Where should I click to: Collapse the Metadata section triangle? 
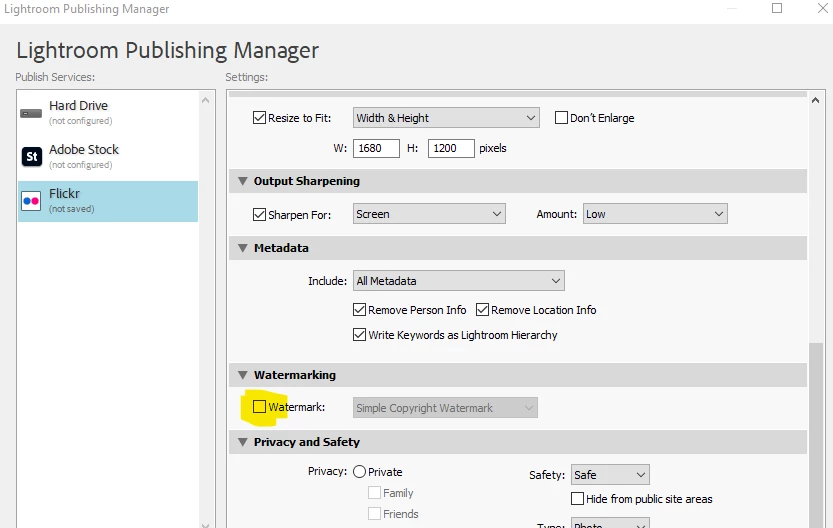pyautogui.click(x=243, y=248)
